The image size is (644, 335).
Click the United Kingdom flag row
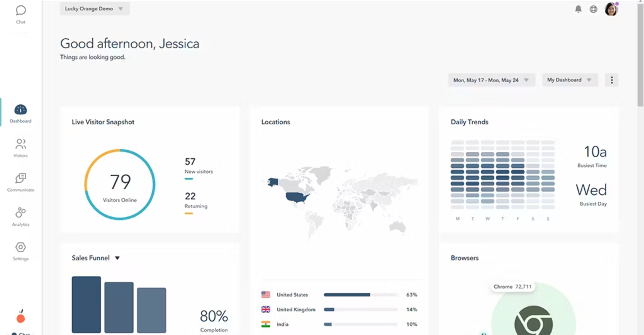266,309
